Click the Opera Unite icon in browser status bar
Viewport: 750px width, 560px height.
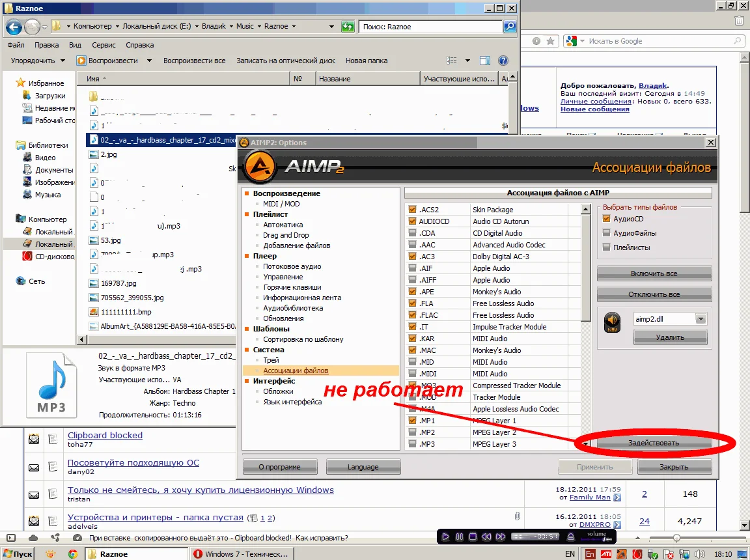tap(55, 537)
